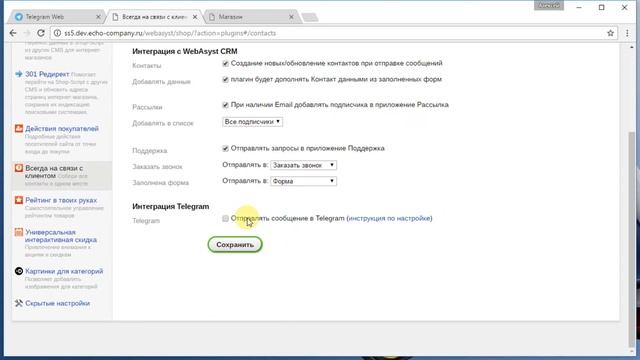Toggle the Поддержка requests checkbox
Viewport: 640px width, 360px height.
click(x=225, y=148)
